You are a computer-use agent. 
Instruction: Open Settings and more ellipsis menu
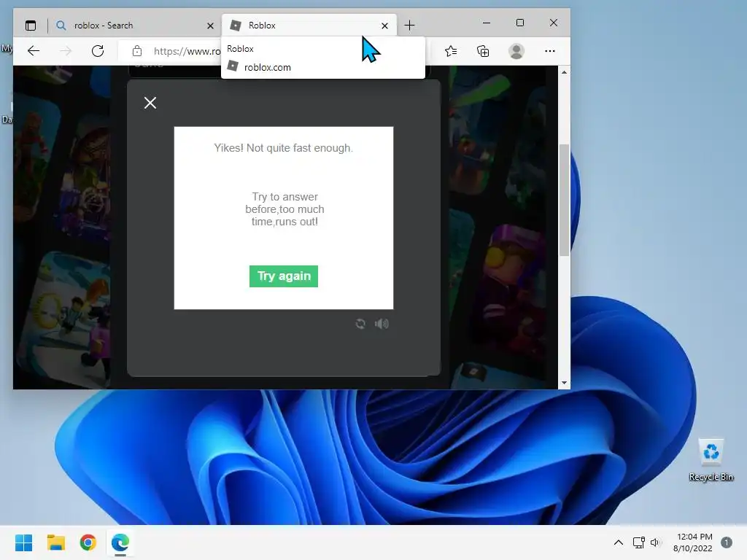click(x=550, y=51)
